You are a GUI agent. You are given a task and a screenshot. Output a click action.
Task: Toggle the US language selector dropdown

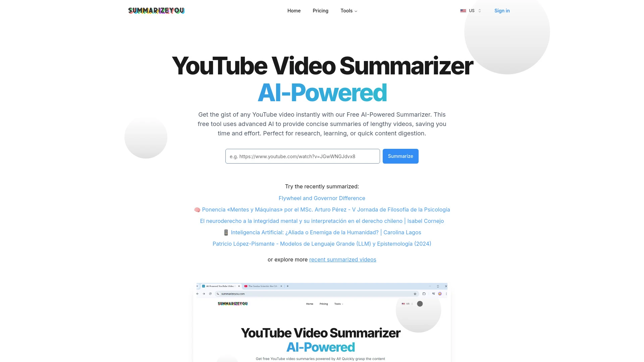coord(470,11)
